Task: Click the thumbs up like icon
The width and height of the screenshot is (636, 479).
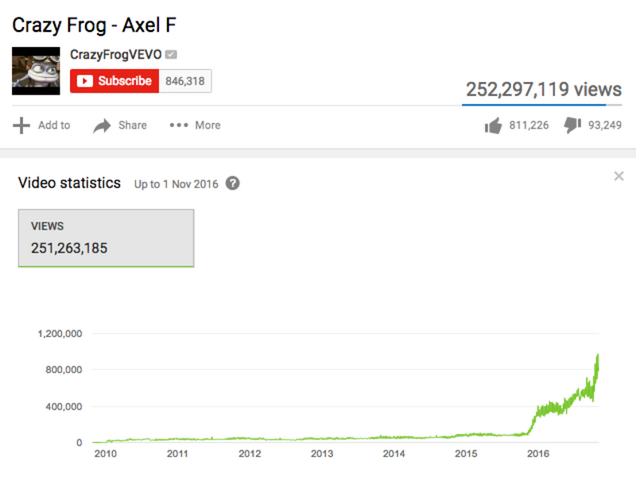Action: click(x=492, y=125)
